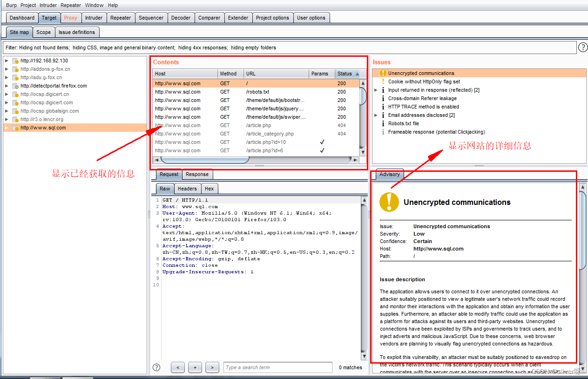Select the HTTP TRACE method is enabled issue
588x379 pixels.
pos(480,107)
